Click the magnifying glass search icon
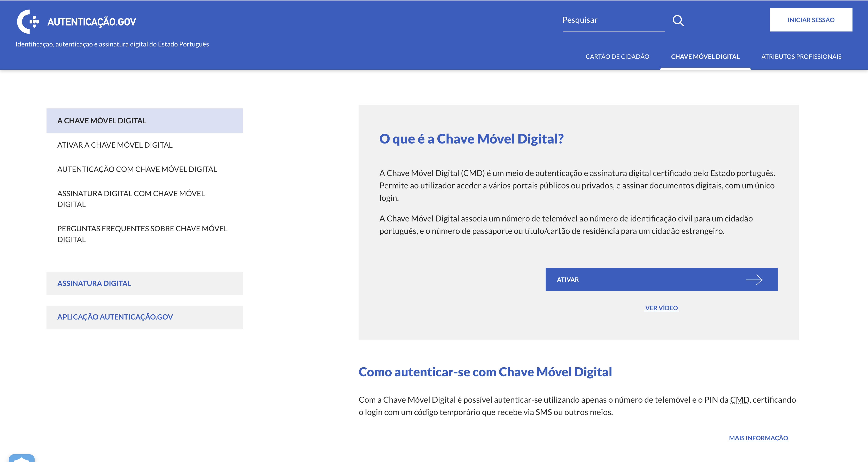Screen dimensions: 868x462 point(679,20)
